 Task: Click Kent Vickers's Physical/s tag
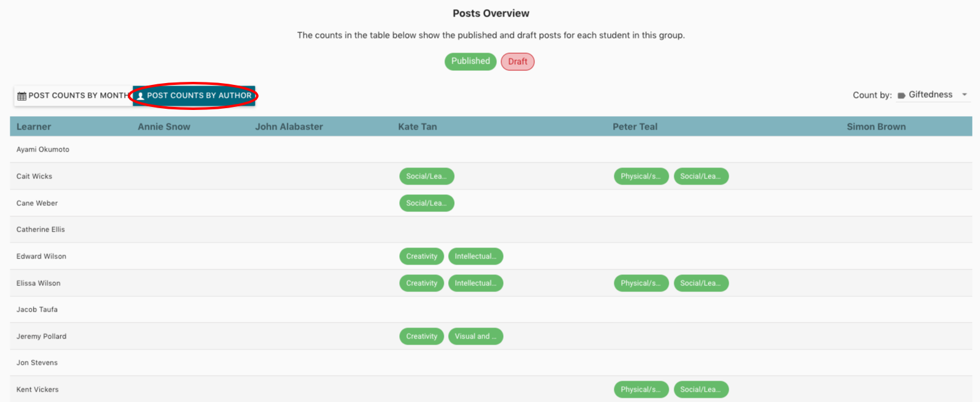point(641,390)
